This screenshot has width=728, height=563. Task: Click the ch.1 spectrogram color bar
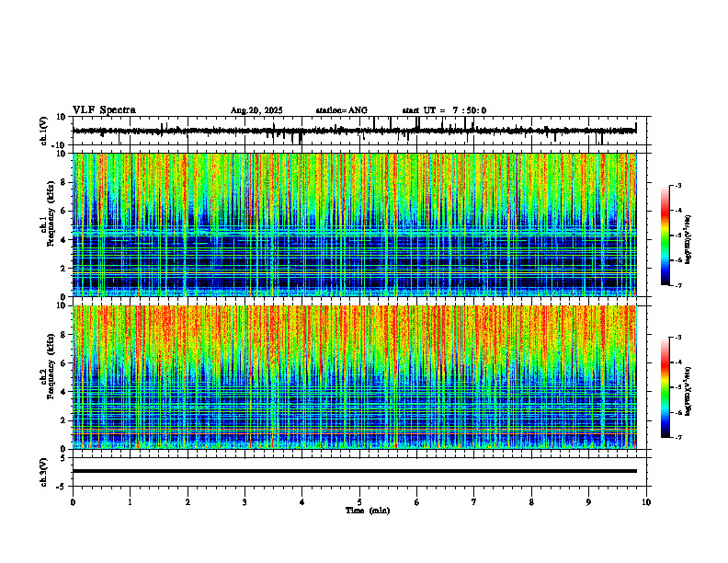coord(665,236)
